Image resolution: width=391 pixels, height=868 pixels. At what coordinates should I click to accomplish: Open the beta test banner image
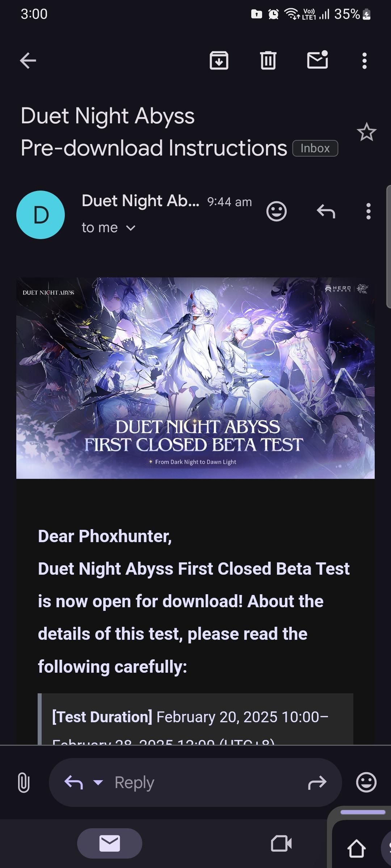195,378
